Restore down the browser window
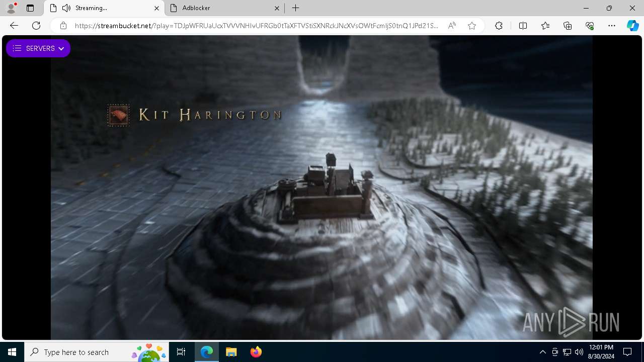This screenshot has width=644, height=362. coord(609,8)
